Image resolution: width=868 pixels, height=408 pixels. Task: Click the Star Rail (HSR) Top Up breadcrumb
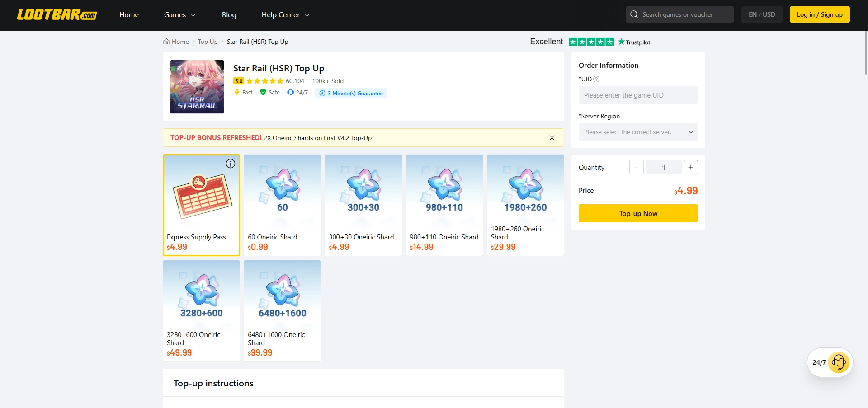(x=257, y=42)
